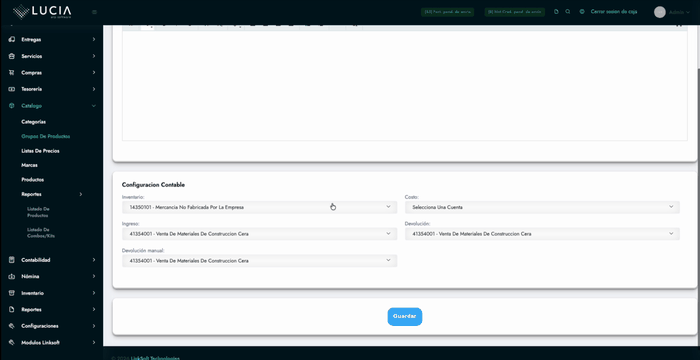Screen dimensions: 700x360
Task: Open Listado De Combos/Kits report
Action: 41,233
